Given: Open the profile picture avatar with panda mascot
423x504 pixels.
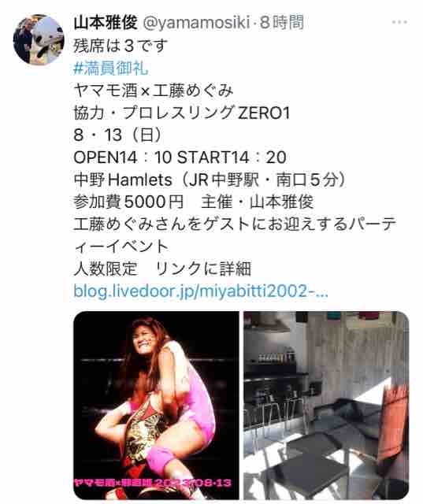Looking at the screenshot, I should click(39, 40).
